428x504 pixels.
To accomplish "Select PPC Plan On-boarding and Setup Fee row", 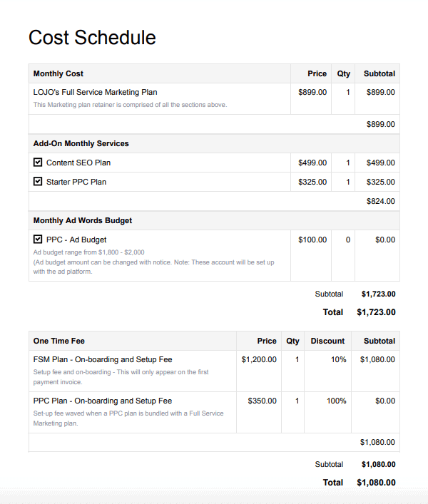I will [103, 401].
